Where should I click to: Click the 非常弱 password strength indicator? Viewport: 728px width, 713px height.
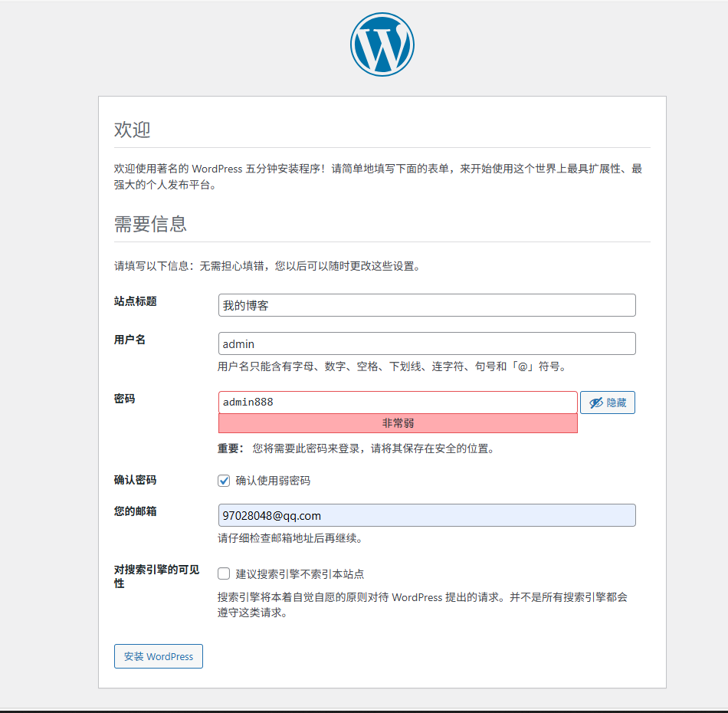pyautogui.click(x=397, y=423)
